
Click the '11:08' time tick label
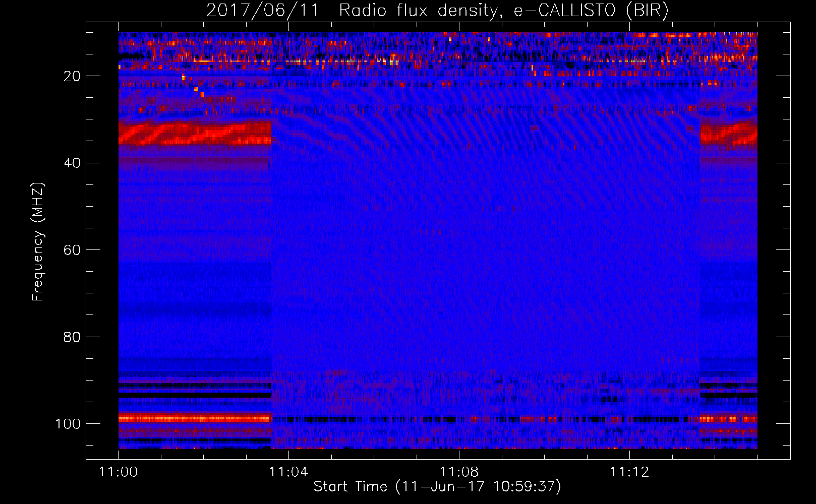459,472
